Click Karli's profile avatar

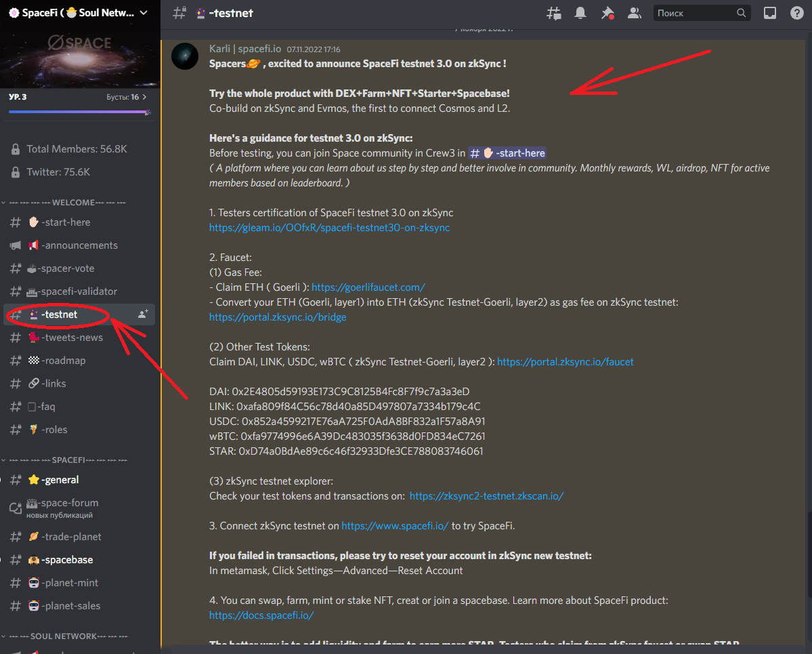(x=185, y=56)
